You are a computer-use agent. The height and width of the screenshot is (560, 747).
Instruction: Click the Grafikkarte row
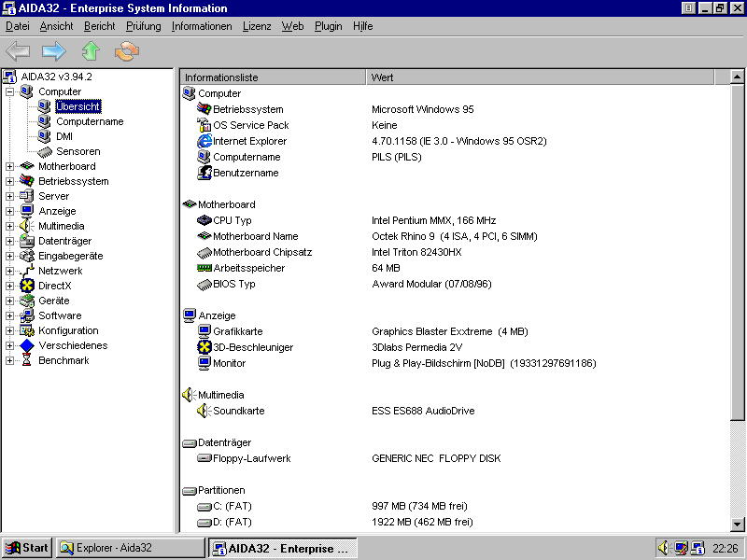click(455, 331)
